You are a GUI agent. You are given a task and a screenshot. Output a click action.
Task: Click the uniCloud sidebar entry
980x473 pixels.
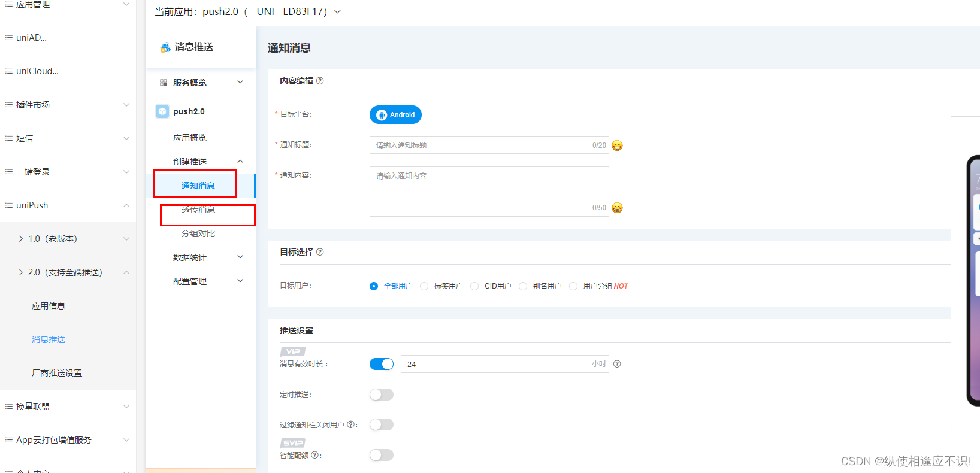(37, 71)
